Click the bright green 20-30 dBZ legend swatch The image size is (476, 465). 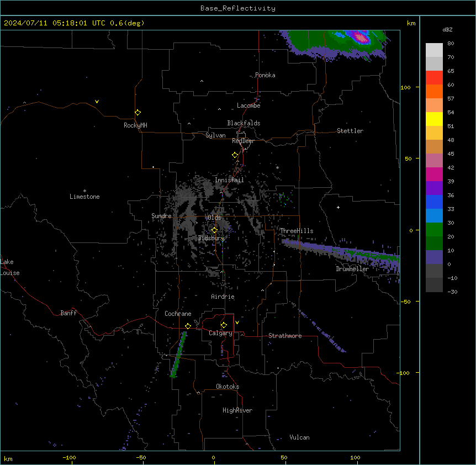click(x=434, y=230)
